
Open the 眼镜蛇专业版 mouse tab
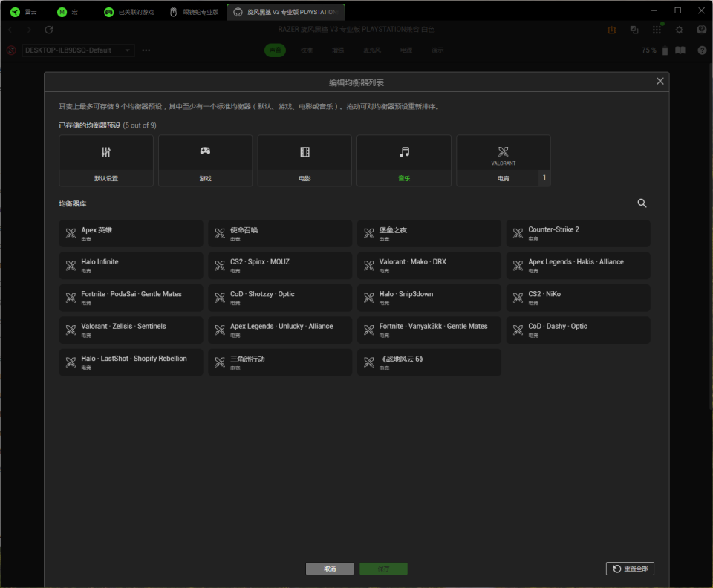click(x=194, y=13)
